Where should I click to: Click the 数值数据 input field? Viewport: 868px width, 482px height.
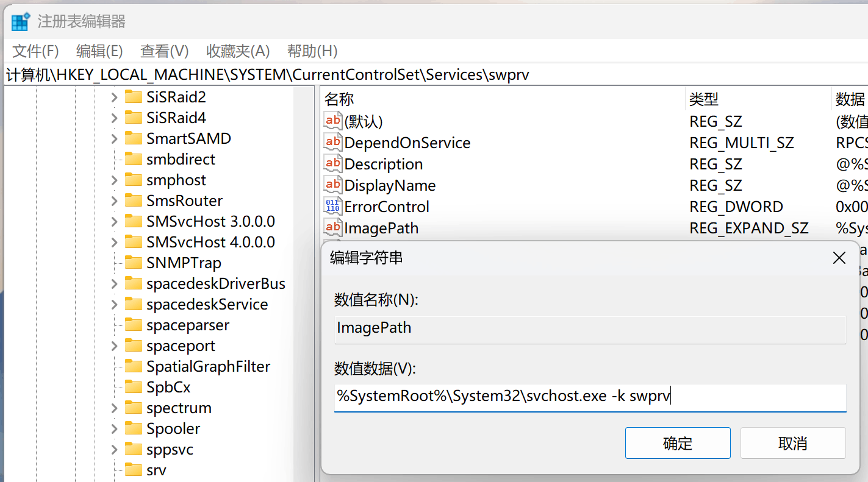click(590, 397)
